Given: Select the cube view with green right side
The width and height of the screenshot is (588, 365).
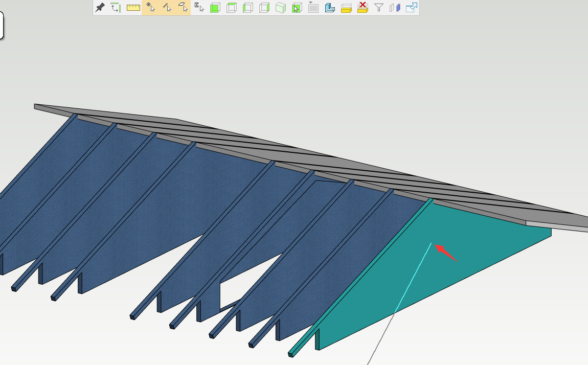Looking at the screenshot, I should pos(264,8).
